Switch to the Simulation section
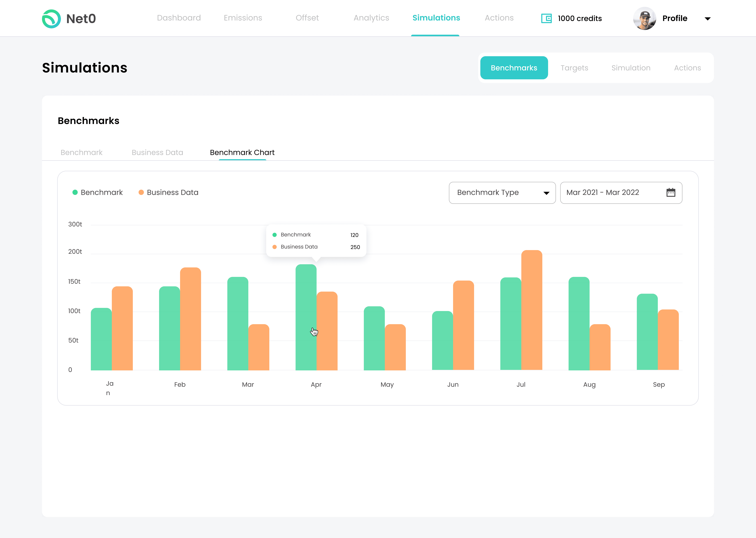 [x=631, y=68]
